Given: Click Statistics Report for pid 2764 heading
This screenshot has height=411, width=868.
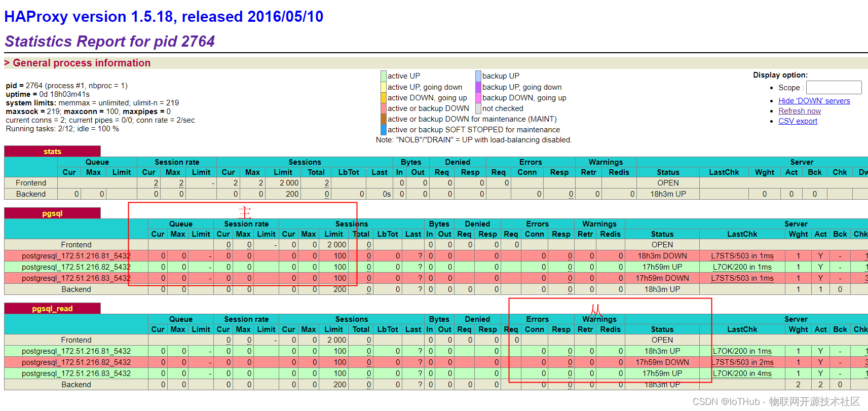Looking at the screenshot, I should point(109,41).
